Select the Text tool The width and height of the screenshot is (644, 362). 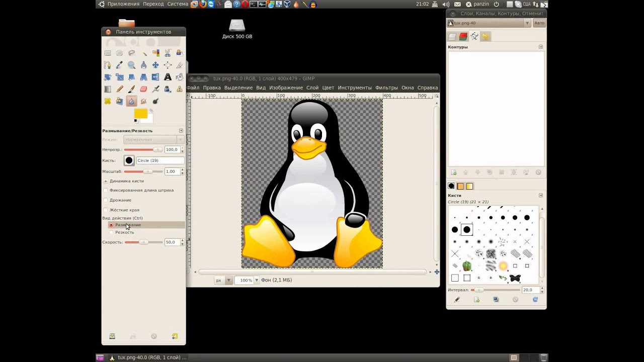168,77
